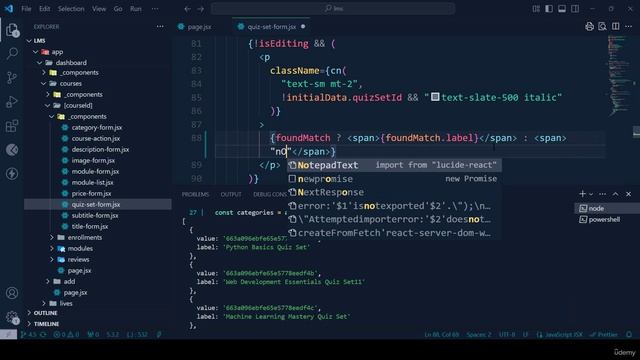Split the editor to the right
This screenshot has width=640, height=360.
pos(616,27)
